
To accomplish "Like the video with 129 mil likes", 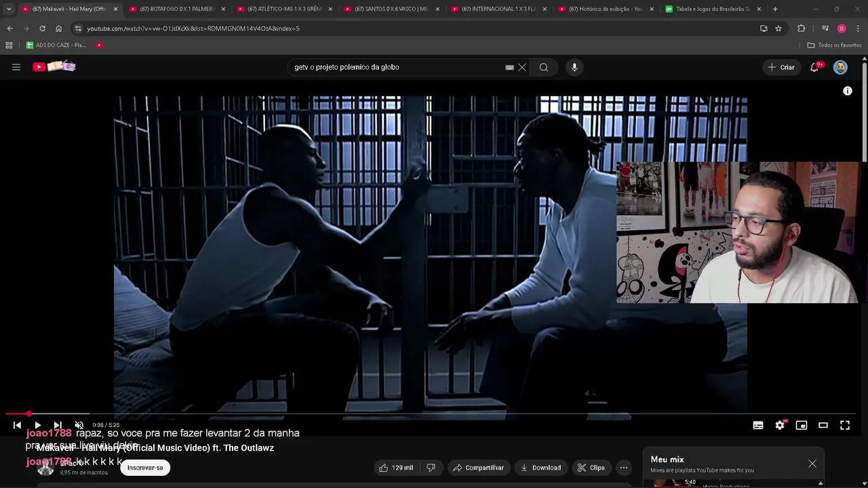I will pos(397,468).
